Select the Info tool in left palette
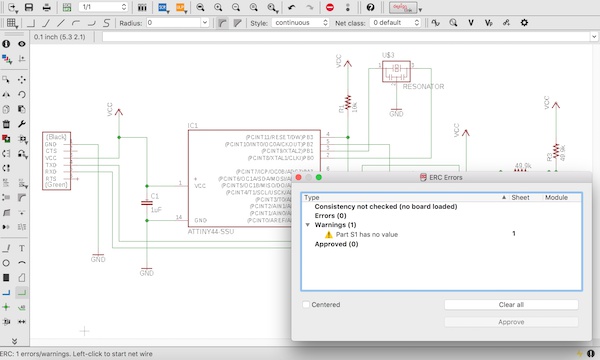The width and height of the screenshot is (600, 360). tap(6, 44)
